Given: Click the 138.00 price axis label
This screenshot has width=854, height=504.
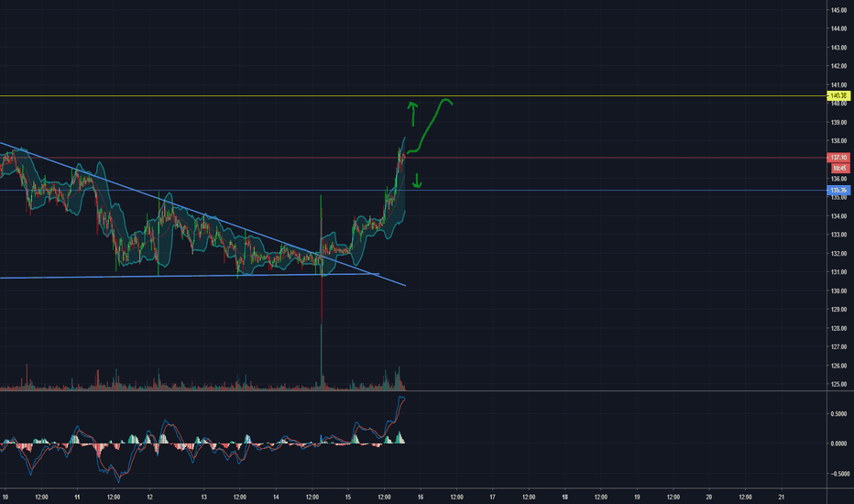Looking at the screenshot, I should 838,141.
